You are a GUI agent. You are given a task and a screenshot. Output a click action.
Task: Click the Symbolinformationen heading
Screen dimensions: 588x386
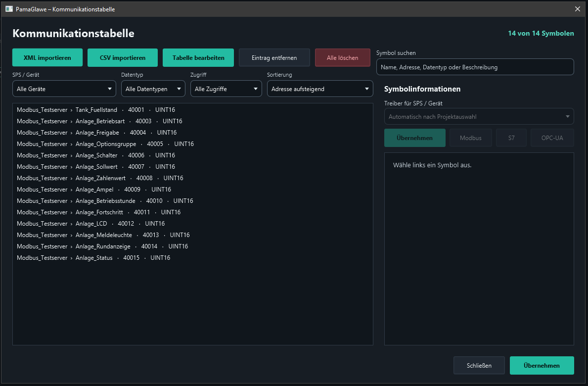coord(422,89)
